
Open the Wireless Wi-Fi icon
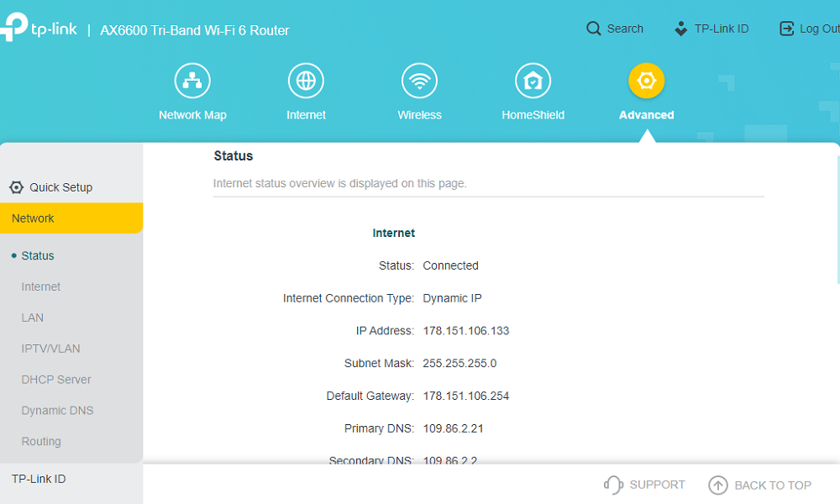[x=419, y=81]
